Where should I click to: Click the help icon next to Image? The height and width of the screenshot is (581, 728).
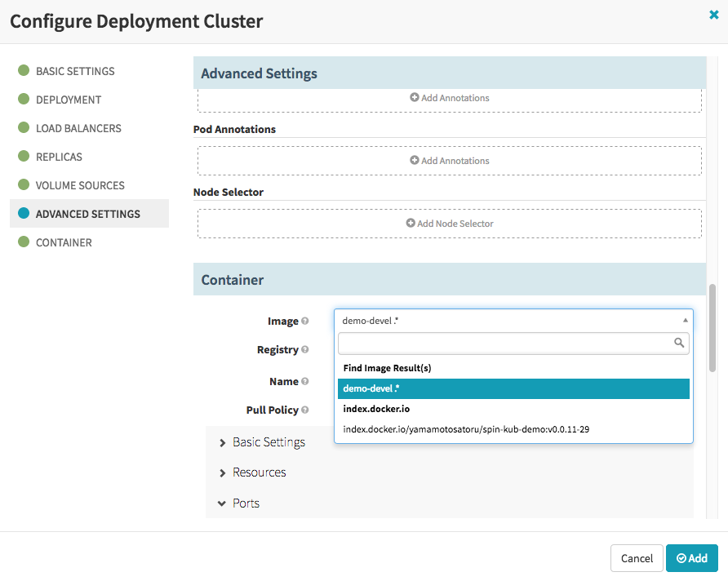pos(305,322)
